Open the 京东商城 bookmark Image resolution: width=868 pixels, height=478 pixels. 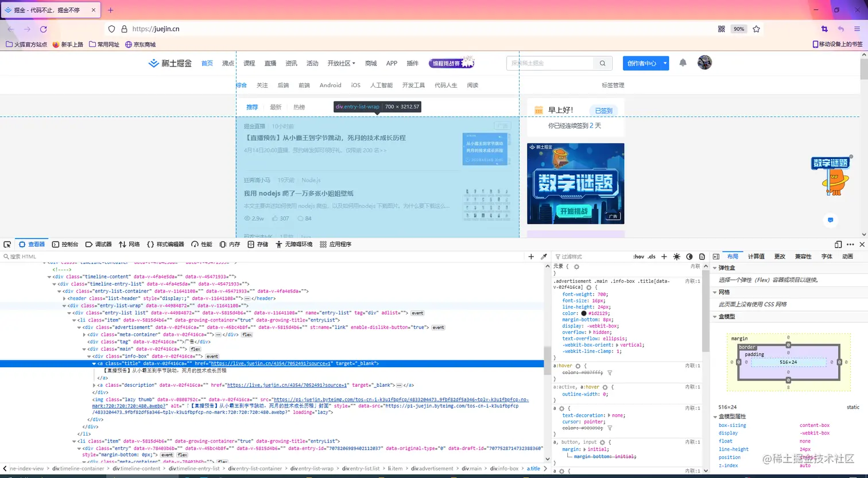point(140,44)
